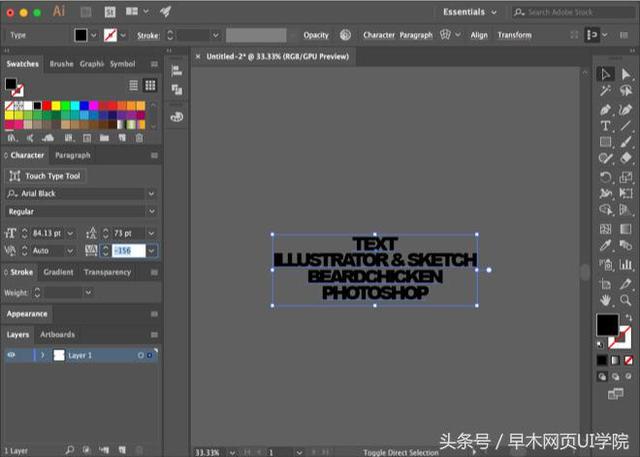Locate object using Layers search icon
The height and width of the screenshot is (457, 640).
click(x=70, y=450)
